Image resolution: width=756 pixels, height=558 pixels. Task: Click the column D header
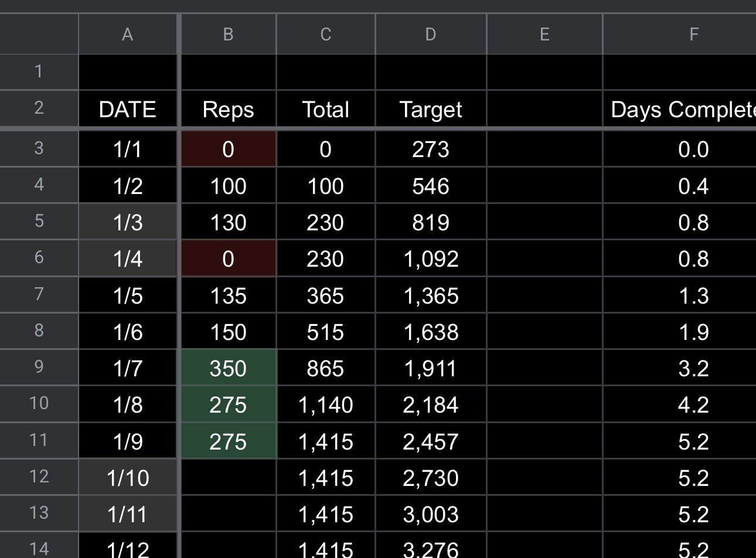430,35
